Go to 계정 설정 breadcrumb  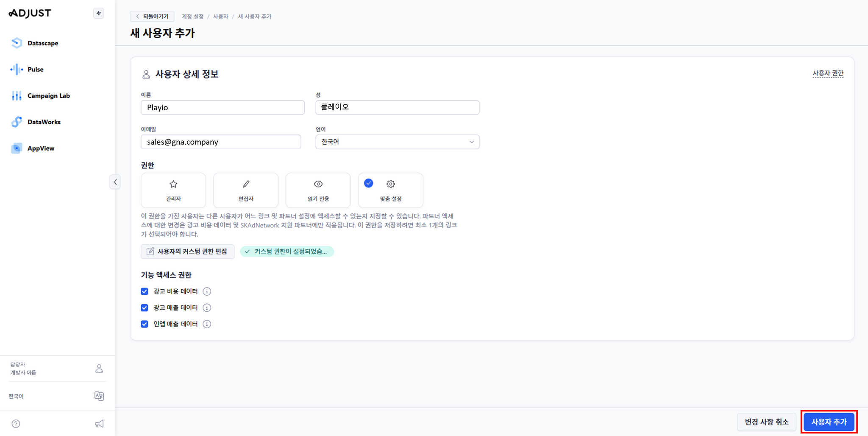pos(192,17)
